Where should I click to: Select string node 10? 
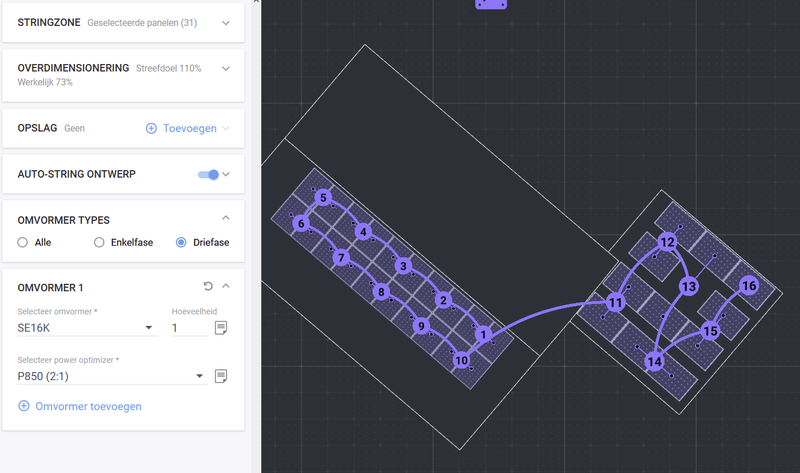(x=461, y=360)
